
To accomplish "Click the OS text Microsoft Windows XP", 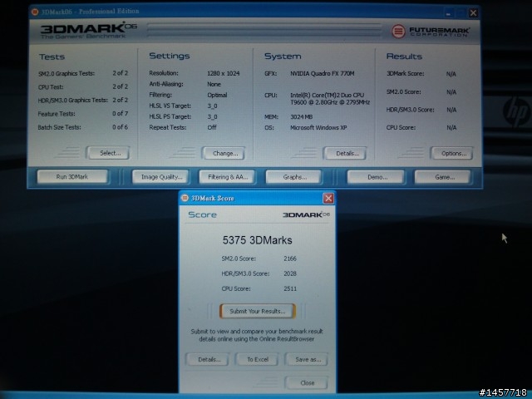I will [x=318, y=127].
